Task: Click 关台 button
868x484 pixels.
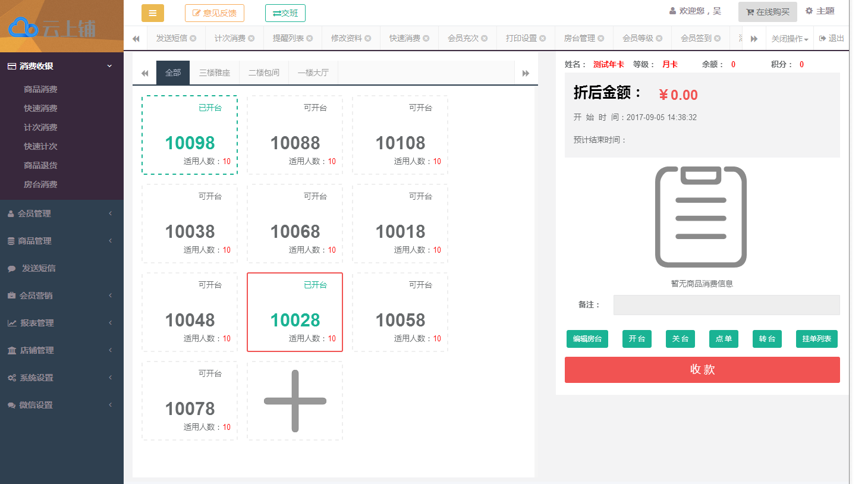Action: 680,339
